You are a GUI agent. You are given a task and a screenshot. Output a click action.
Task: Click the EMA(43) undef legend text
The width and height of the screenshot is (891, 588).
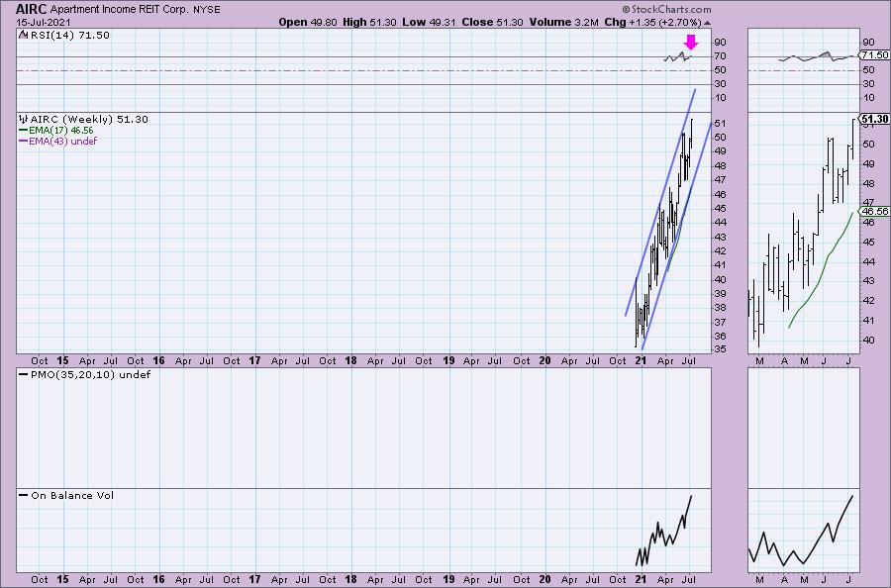[62, 141]
